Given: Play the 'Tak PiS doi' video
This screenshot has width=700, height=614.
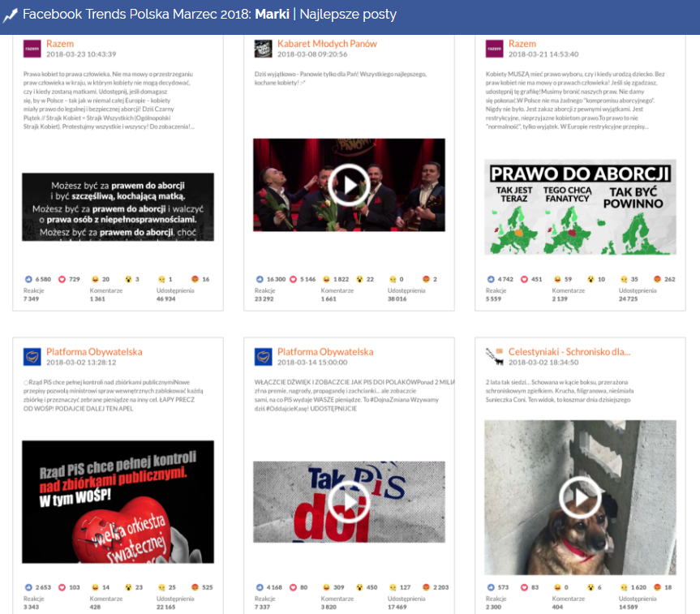Looking at the screenshot, I should (349, 502).
